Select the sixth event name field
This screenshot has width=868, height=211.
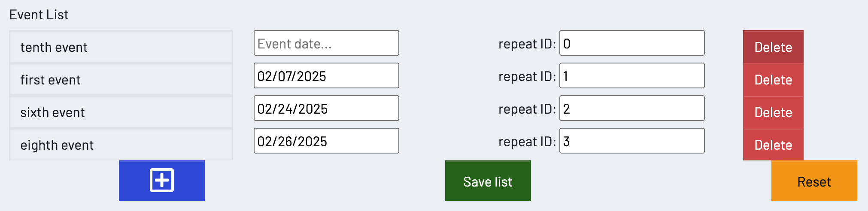click(x=121, y=112)
